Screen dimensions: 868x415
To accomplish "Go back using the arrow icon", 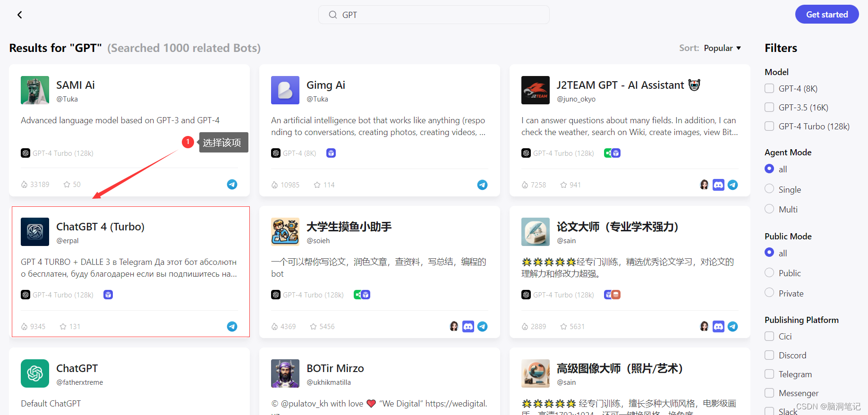I will [x=19, y=15].
